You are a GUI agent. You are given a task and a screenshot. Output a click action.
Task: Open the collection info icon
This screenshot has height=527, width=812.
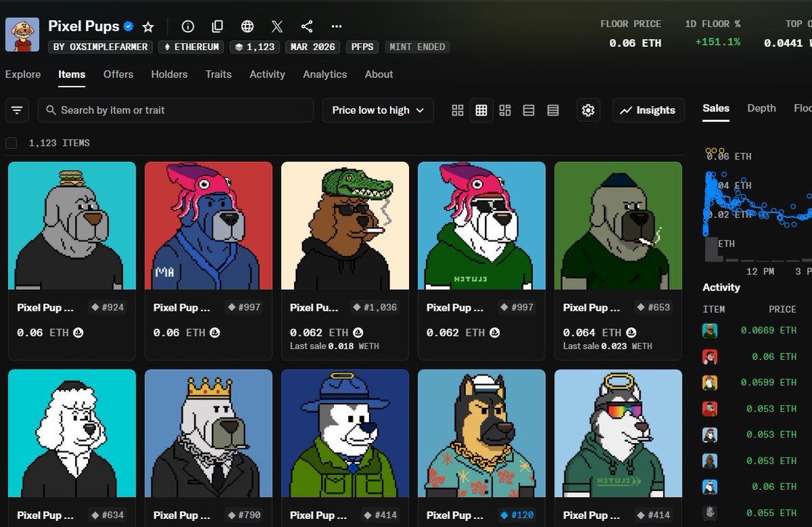coord(188,26)
